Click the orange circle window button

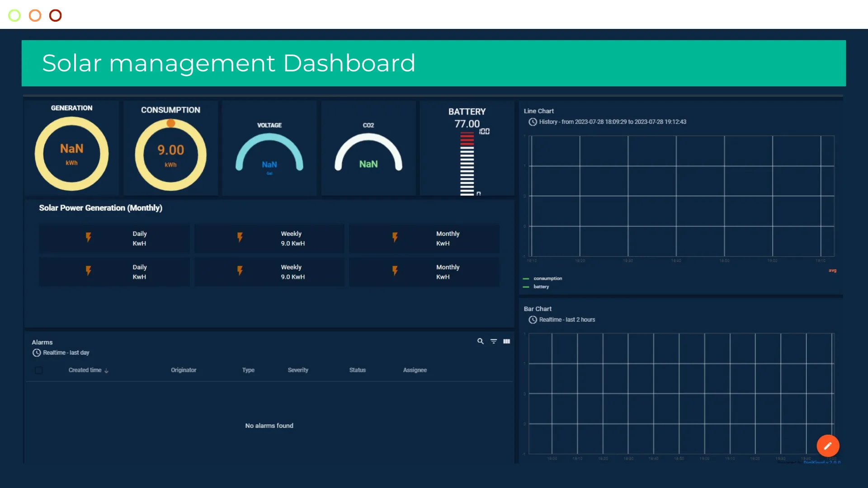click(35, 15)
